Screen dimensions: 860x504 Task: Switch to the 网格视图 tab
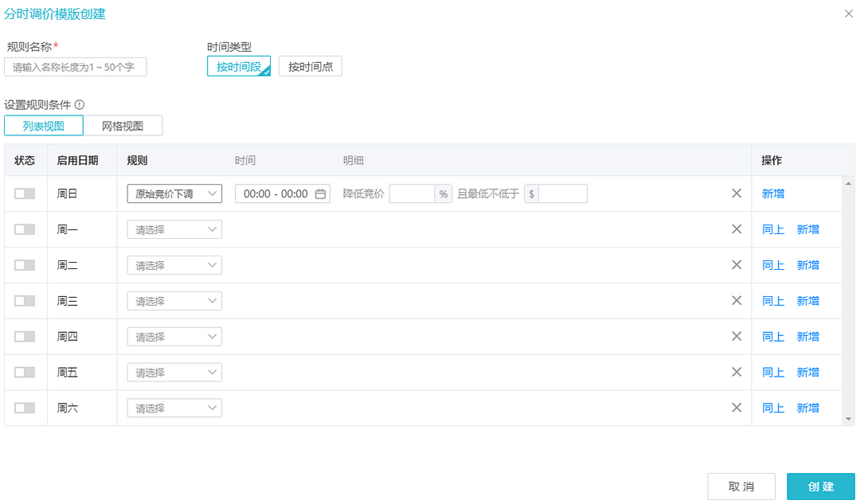tap(123, 126)
